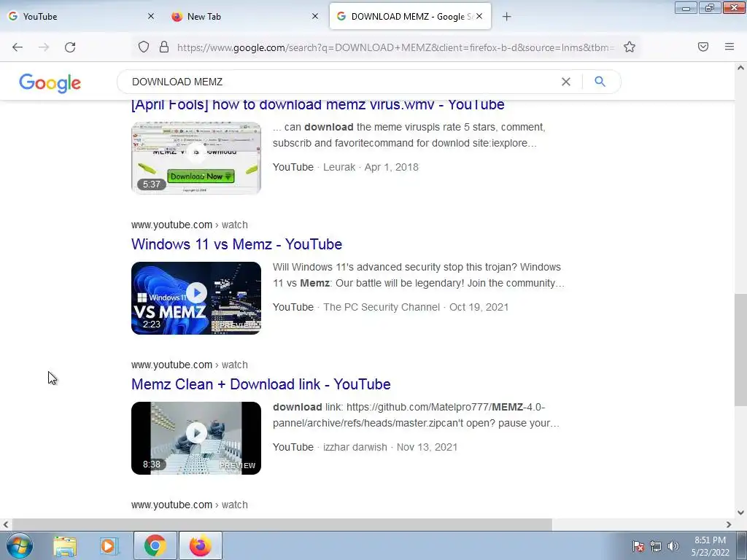This screenshot has height=560, width=747.
Task: Switch to the New Tab tab
Action: 245,16
